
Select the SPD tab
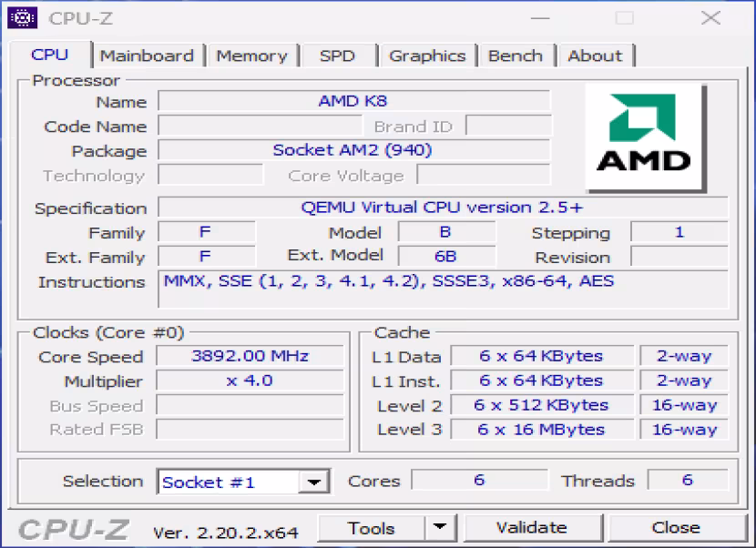(x=337, y=56)
